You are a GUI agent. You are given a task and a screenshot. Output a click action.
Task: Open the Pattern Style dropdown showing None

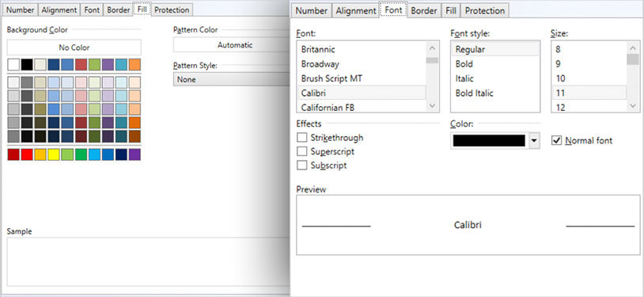(x=231, y=79)
